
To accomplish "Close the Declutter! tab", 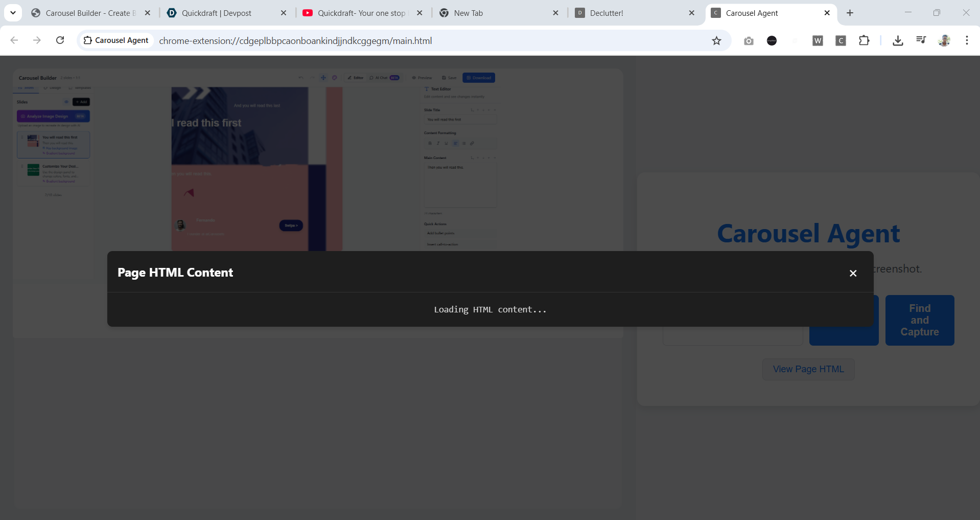I will (x=692, y=13).
